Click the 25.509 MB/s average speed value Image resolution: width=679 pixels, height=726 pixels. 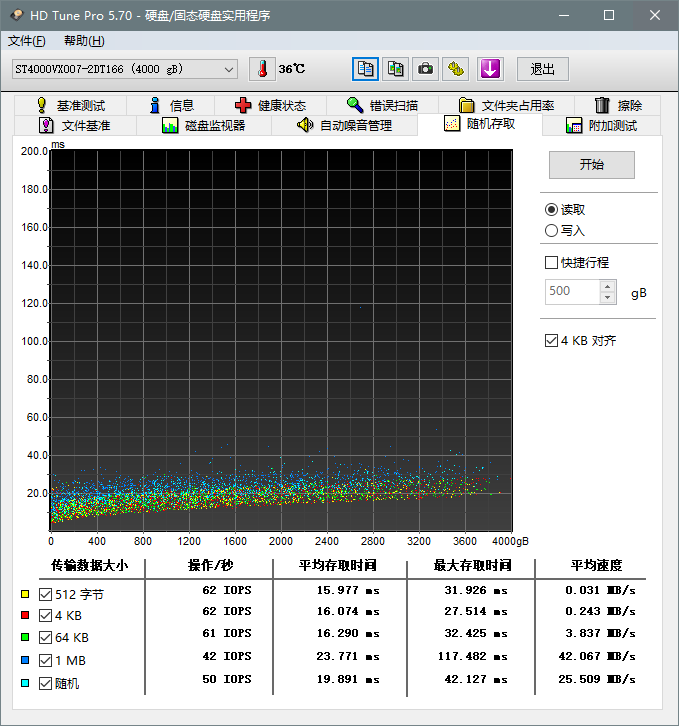597,679
